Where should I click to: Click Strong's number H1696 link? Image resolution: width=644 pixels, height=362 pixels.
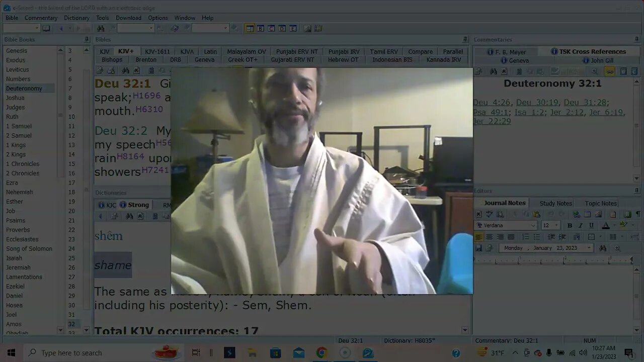pos(146,95)
